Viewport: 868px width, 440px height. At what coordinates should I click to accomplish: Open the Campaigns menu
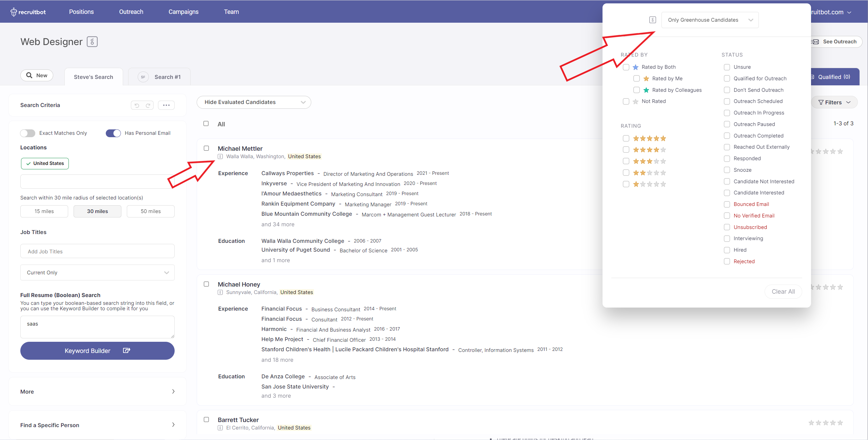pos(183,12)
